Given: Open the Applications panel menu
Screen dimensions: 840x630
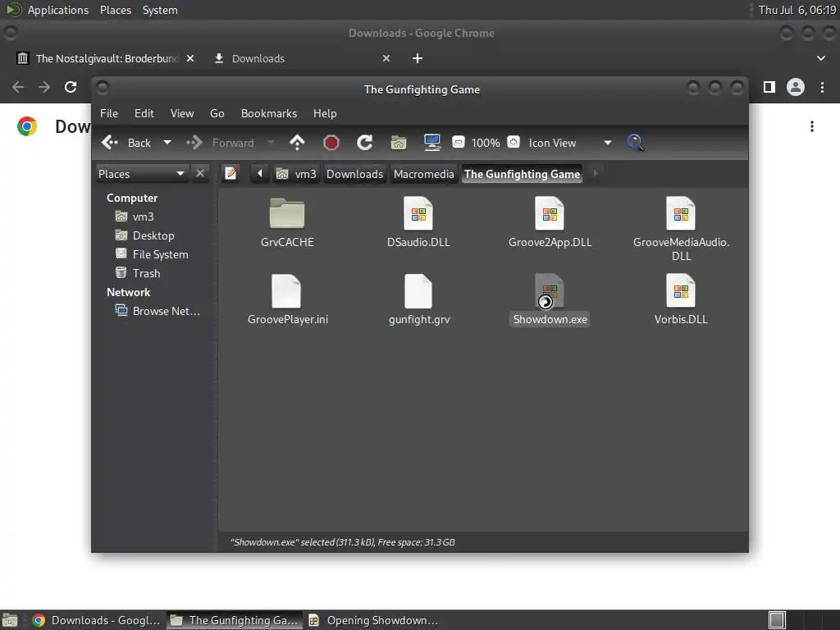Looking at the screenshot, I should (x=58, y=10).
